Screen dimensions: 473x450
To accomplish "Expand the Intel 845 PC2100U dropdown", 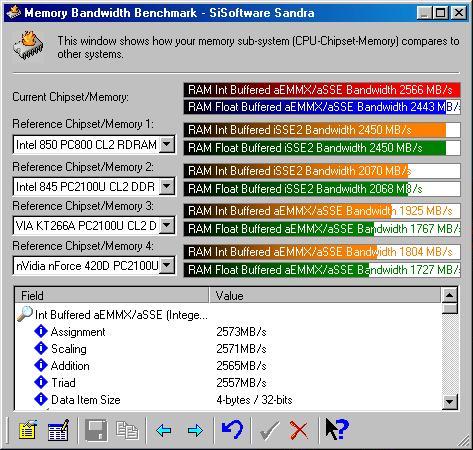I will [x=167, y=186].
